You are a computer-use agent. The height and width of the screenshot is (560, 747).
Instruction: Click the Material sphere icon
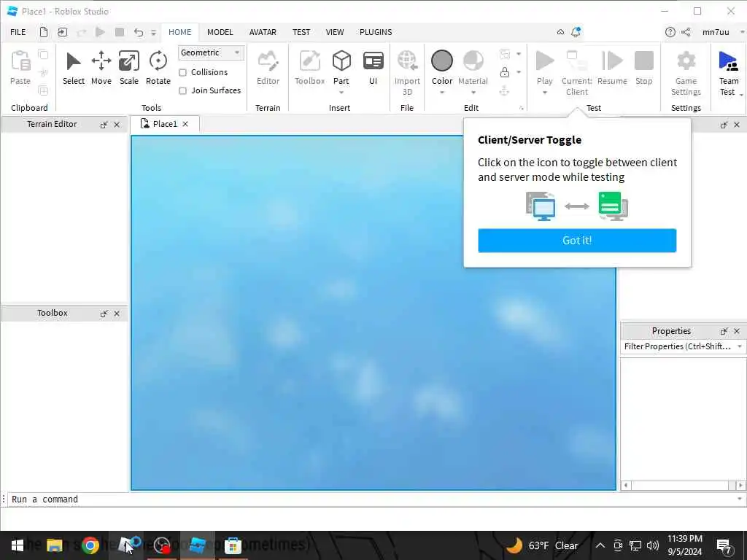pos(473,61)
